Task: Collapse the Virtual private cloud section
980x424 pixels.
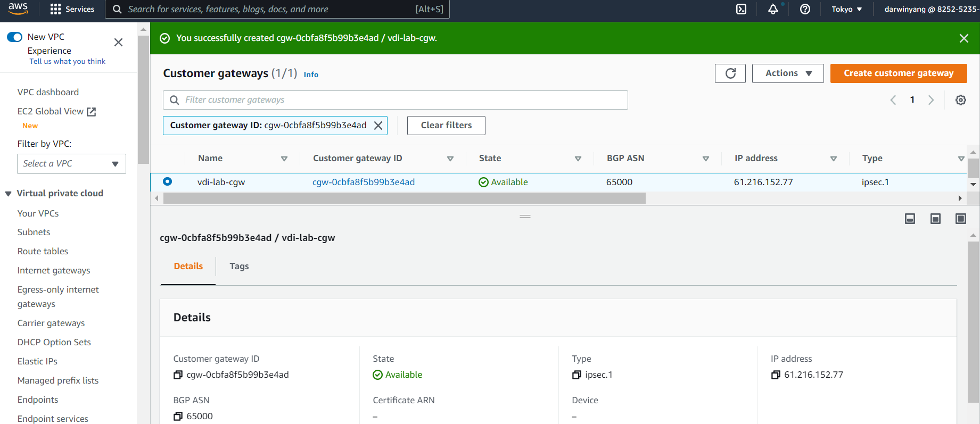Action: (9, 194)
